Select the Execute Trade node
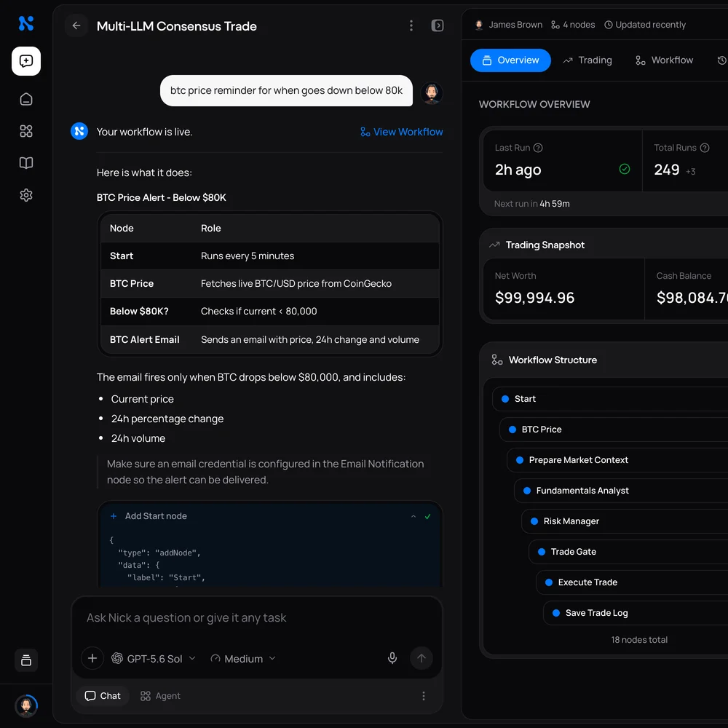The image size is (728, 728). coord(633,582)
